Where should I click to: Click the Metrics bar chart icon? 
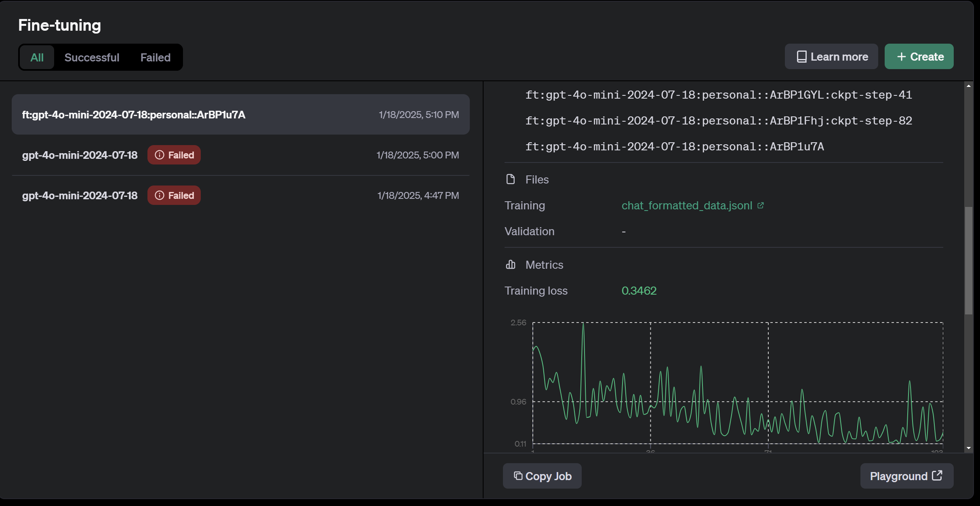click(x=511, y=265)
